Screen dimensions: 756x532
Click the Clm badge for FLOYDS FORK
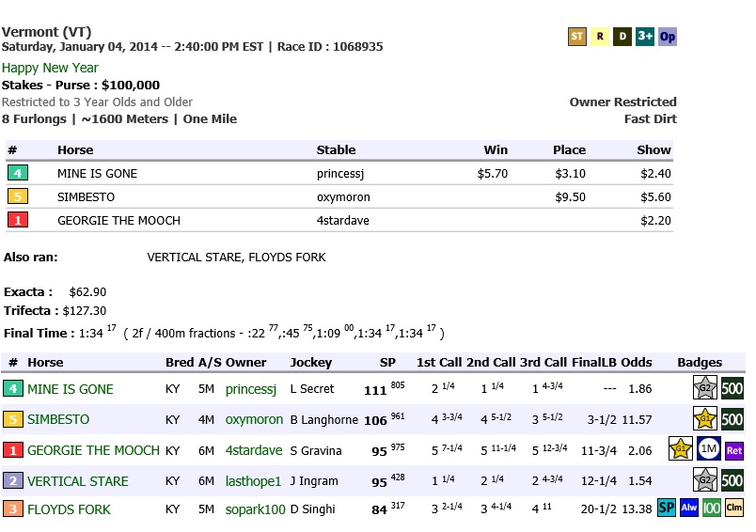pos(734,509)
